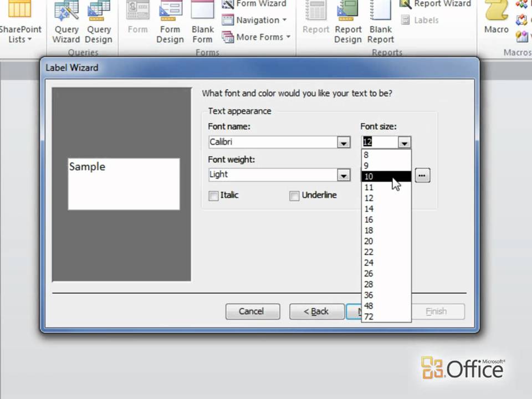Screen dimensions: 532x399
Task: Select font size 12 in list
Action: click(386, 198)
